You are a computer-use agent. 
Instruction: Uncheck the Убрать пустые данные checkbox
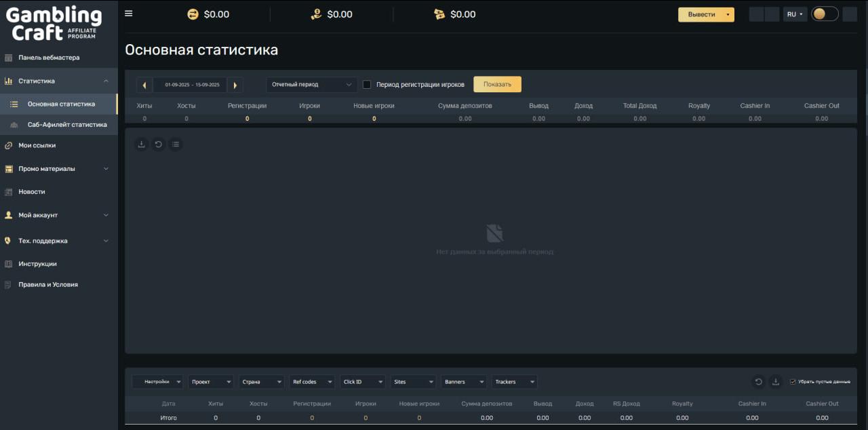click(793, 382)
